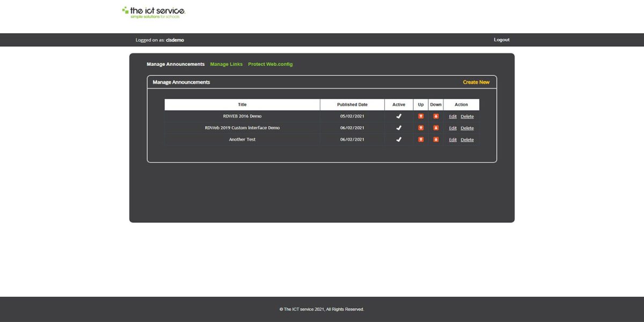Viewport: 644px width, 322px height.
Task: Move RDWEB 2016 Demo up using the up arrow
Action: 421,116
